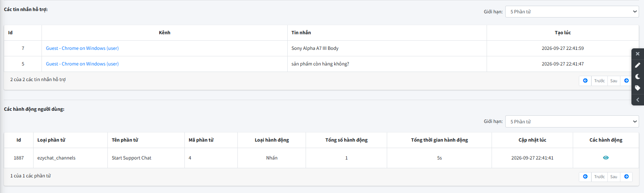Select message text sản phẩm còn hàng không?

click(x=320, y=64)
